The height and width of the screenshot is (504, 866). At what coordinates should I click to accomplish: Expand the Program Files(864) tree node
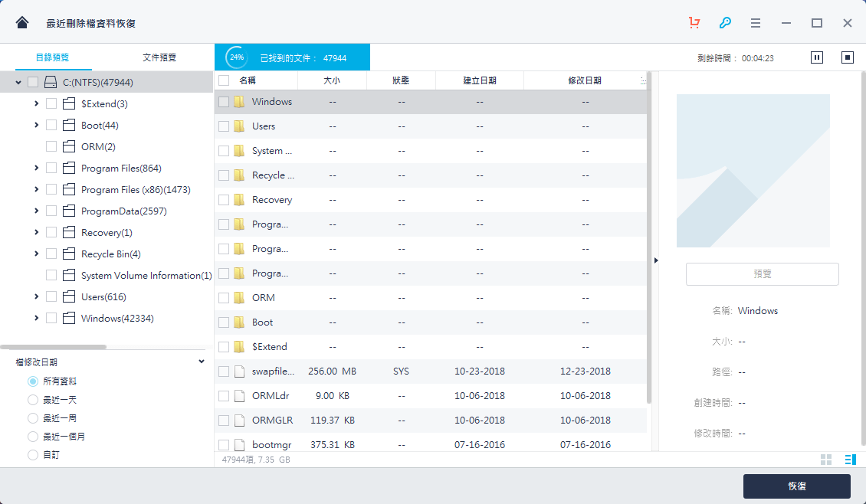(x=36, y=168)
